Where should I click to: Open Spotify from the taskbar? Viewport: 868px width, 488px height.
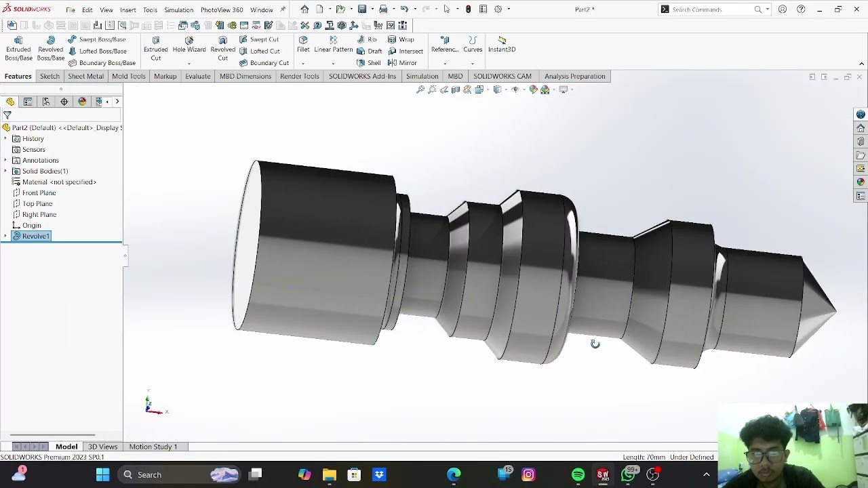[x=578, y=474]
